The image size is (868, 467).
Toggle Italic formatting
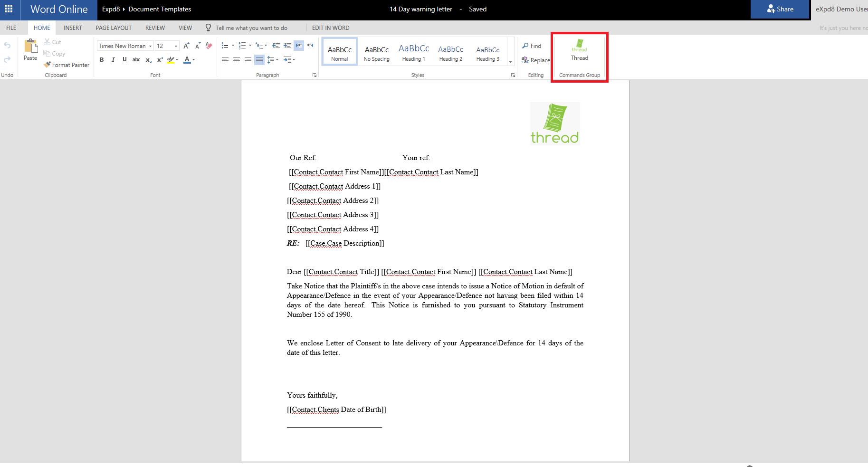pos(113,60)
